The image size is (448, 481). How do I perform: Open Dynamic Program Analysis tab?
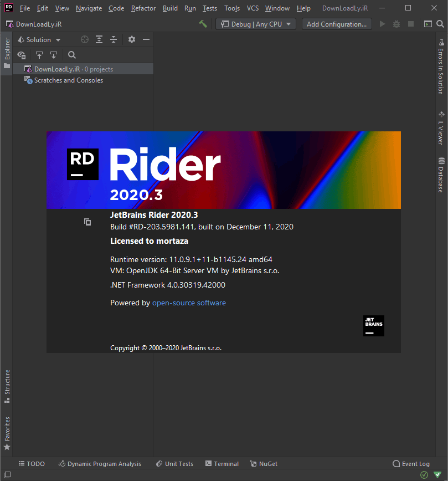click(100, 463)
